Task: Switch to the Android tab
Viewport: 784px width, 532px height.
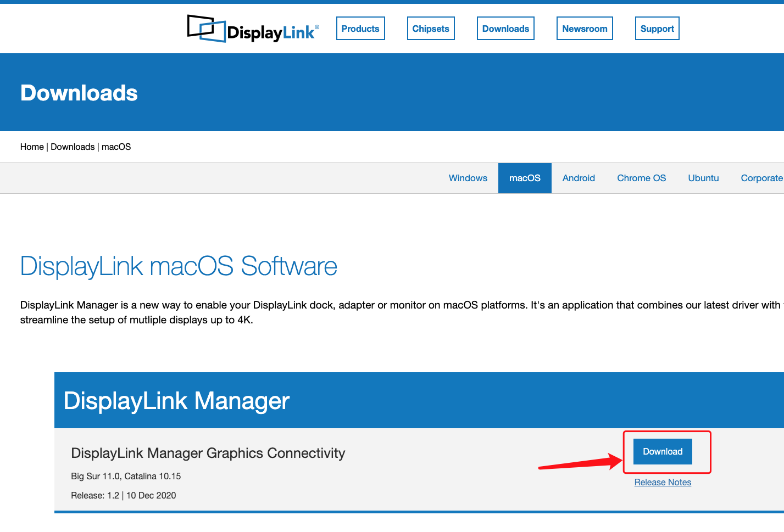Action: point(579,178)
